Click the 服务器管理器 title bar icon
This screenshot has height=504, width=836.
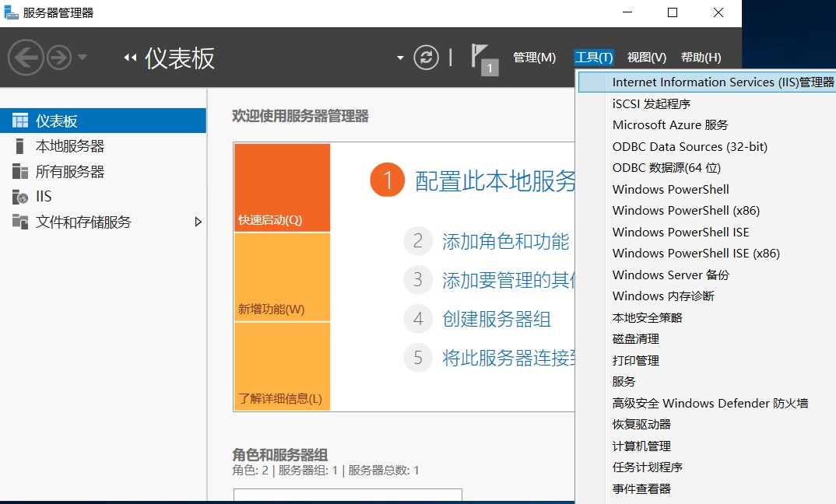pyautogui.click(x=11, y=12)
